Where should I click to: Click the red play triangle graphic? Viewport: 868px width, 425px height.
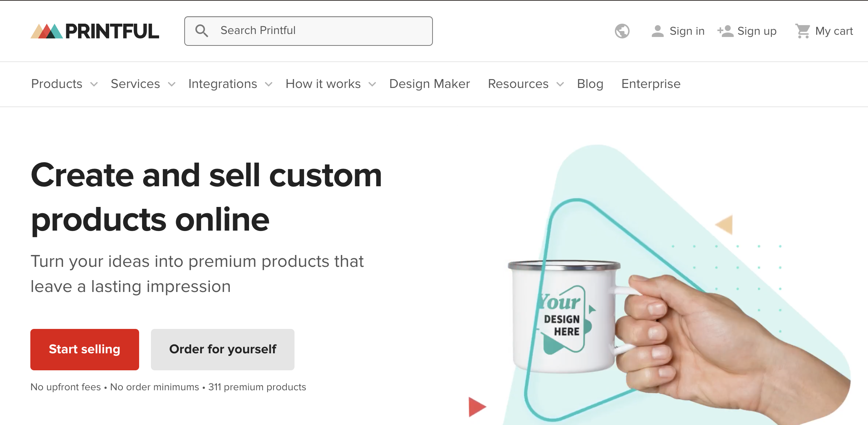pos(477,407)
